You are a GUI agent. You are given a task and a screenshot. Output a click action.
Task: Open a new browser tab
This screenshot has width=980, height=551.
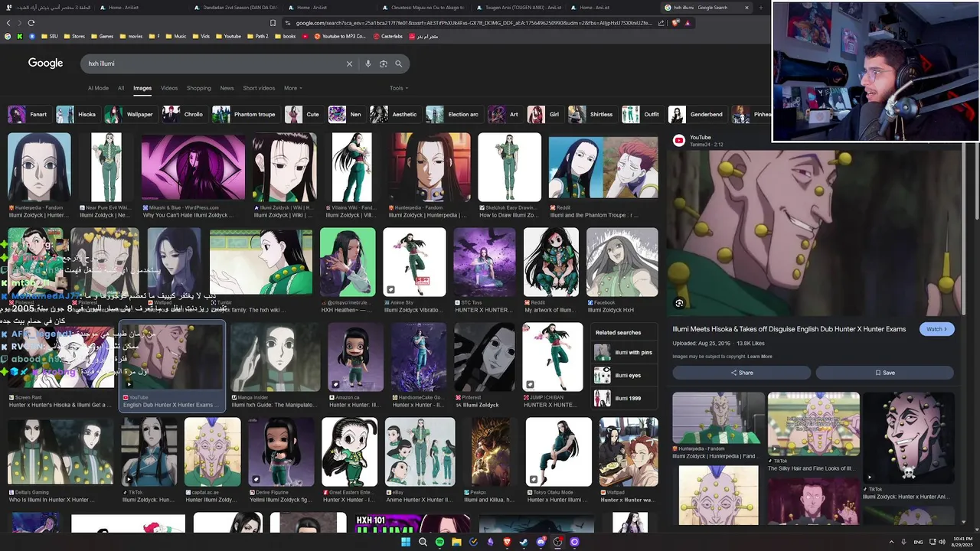pos(760,8)
